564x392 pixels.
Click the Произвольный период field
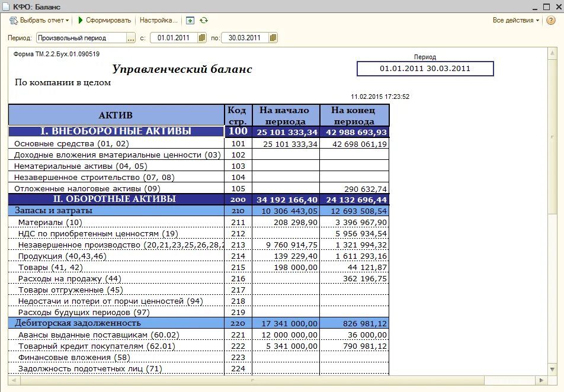81,38
